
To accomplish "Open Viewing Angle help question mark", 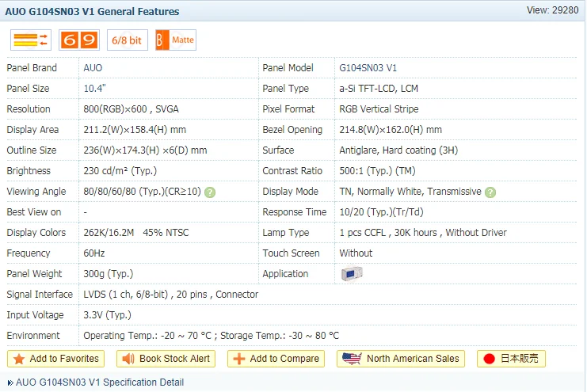I will pyautogui.click(x=210, y=192).
